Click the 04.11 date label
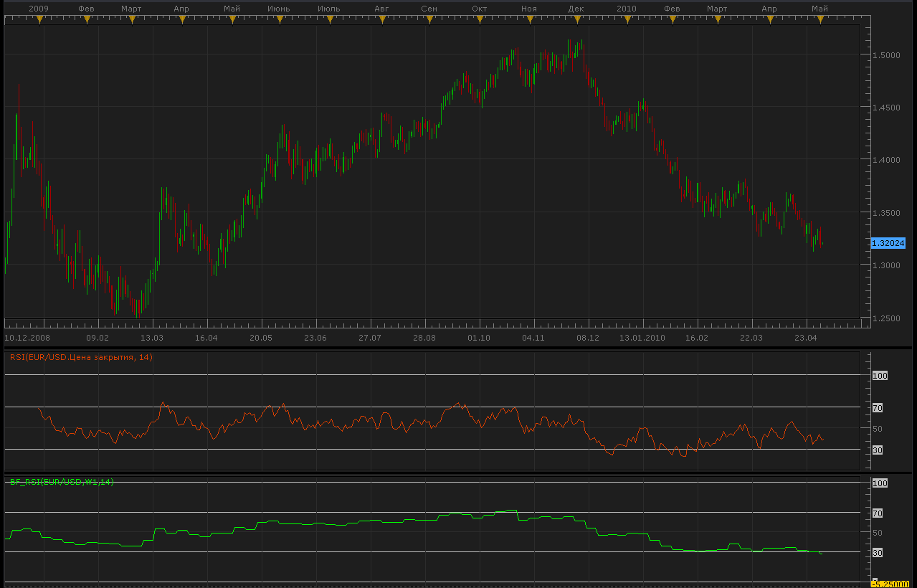 point(533,337)
